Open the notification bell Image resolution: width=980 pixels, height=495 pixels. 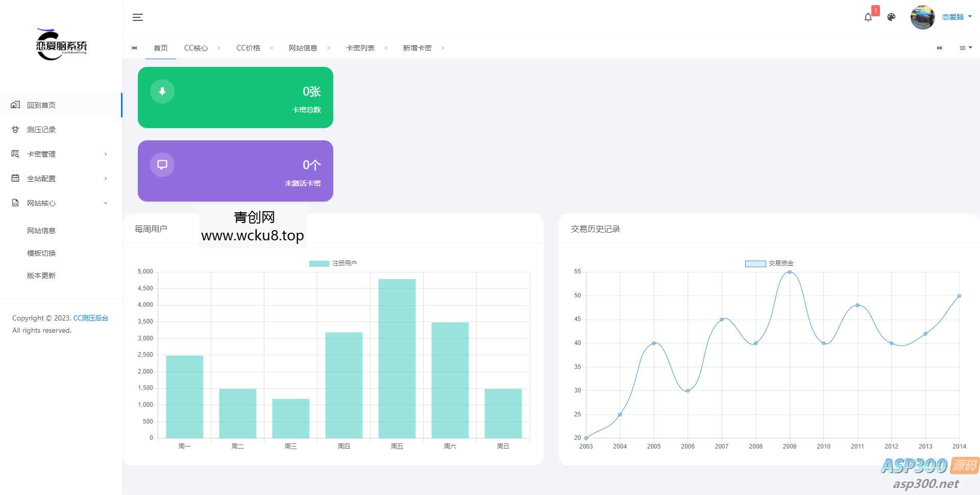(868, 17)
